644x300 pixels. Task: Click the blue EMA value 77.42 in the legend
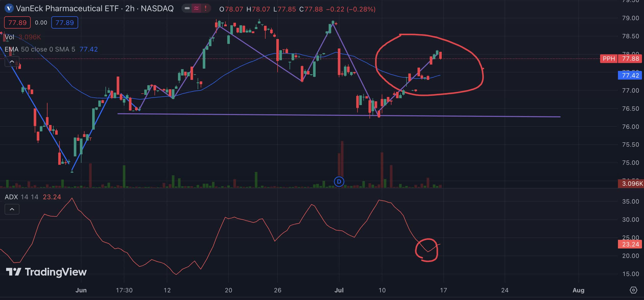[89, 49]
